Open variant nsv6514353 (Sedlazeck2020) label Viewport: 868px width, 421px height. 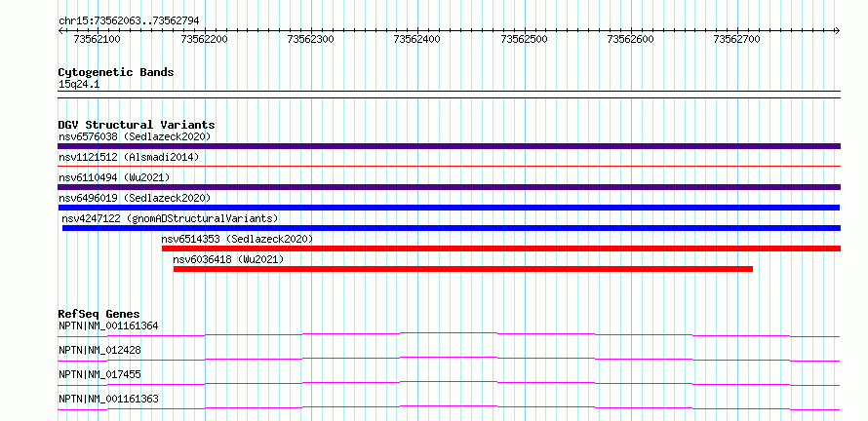(x=237, y=239)
